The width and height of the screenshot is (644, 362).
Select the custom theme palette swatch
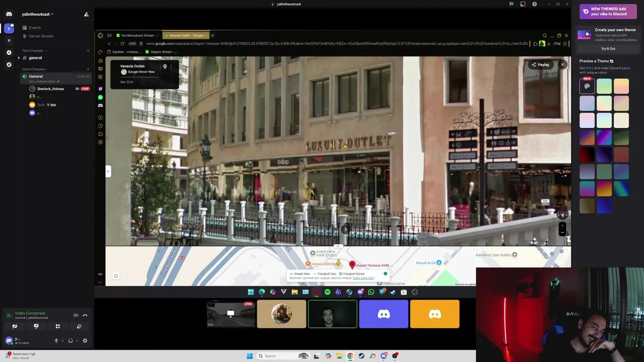(587, 86)
